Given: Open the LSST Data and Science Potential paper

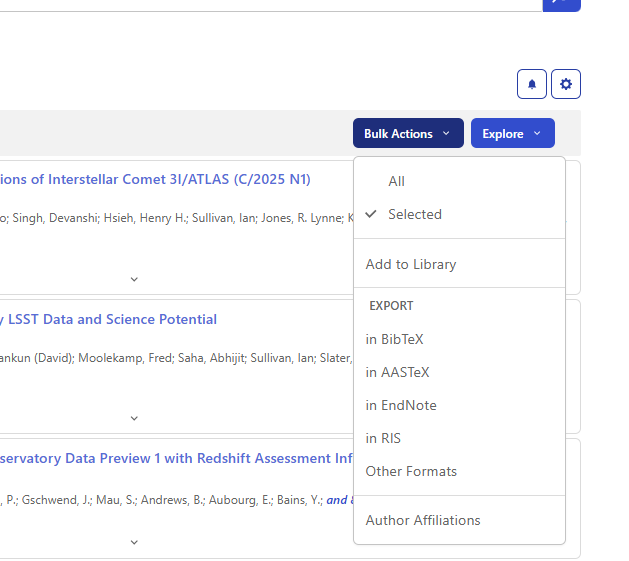Looking at the screenshot, I should [x=108, y=319].
